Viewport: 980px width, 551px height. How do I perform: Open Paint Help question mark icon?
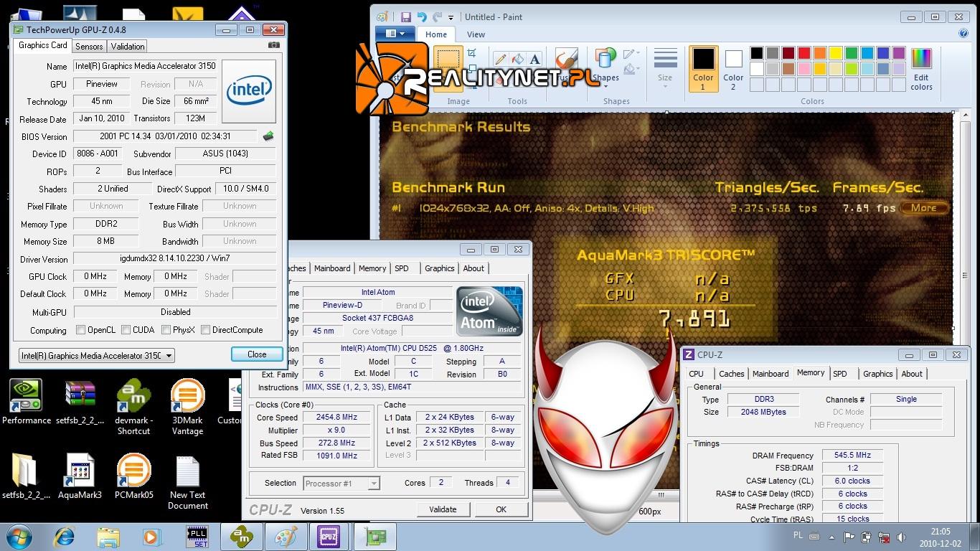963,33
